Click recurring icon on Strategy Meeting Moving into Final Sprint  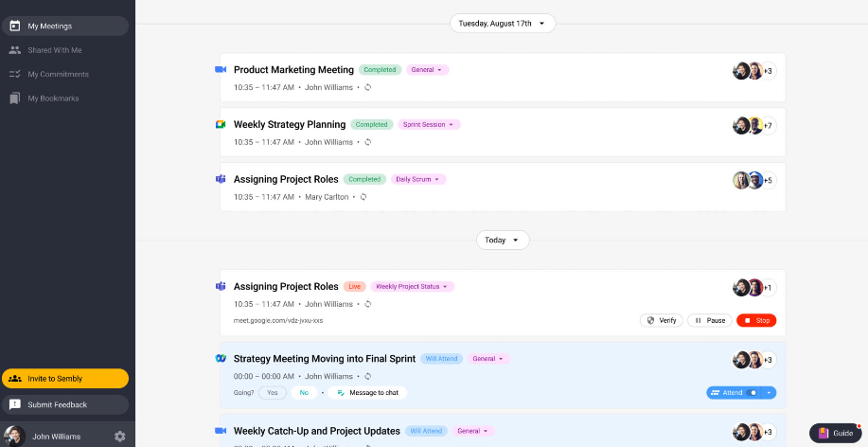367,376
